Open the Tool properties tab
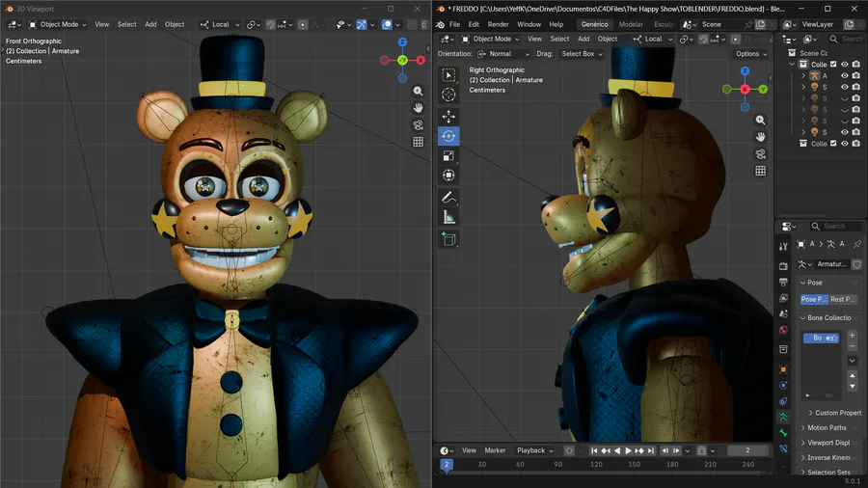 point(783,246)
